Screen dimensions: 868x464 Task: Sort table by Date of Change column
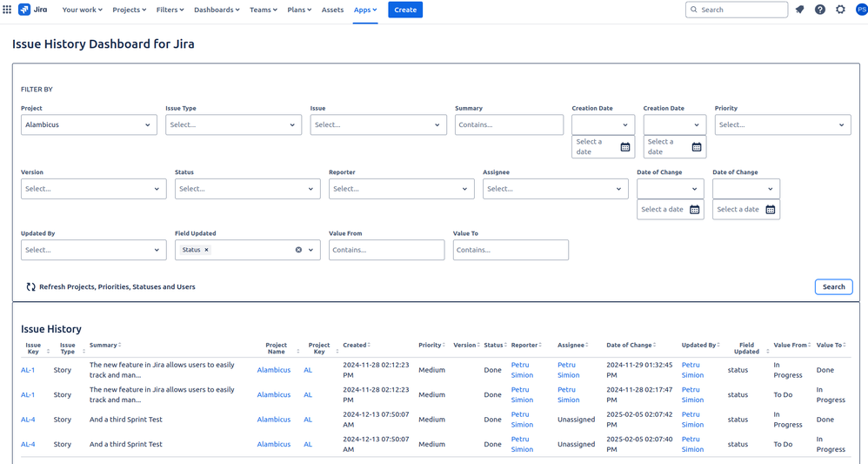click(x=654, y=345)
